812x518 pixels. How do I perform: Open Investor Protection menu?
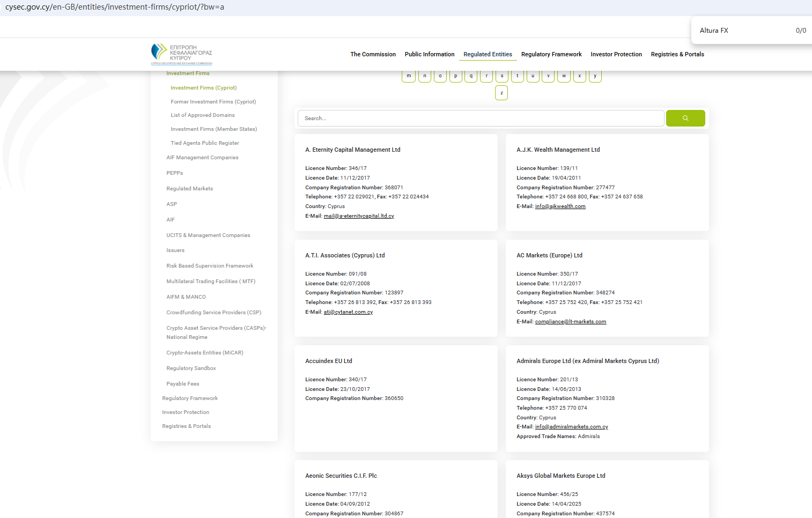pos(616,54)
